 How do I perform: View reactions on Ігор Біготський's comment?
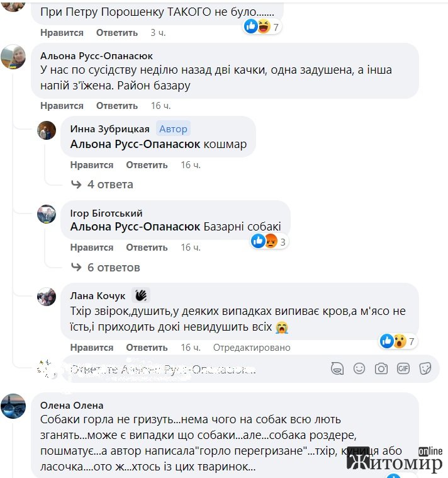pyautogui.click(x=269, y=241)
